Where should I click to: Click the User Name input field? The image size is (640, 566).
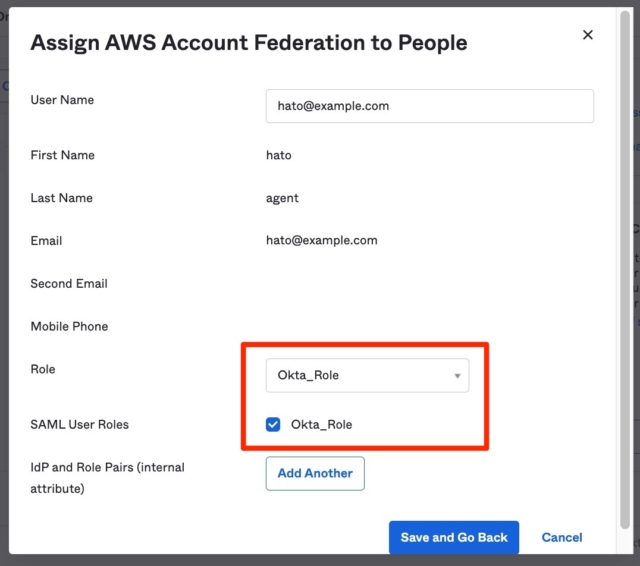pos(430,106)
